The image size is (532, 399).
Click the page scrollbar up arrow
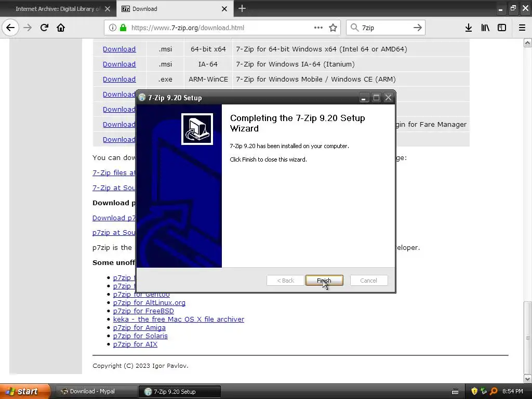528,43
